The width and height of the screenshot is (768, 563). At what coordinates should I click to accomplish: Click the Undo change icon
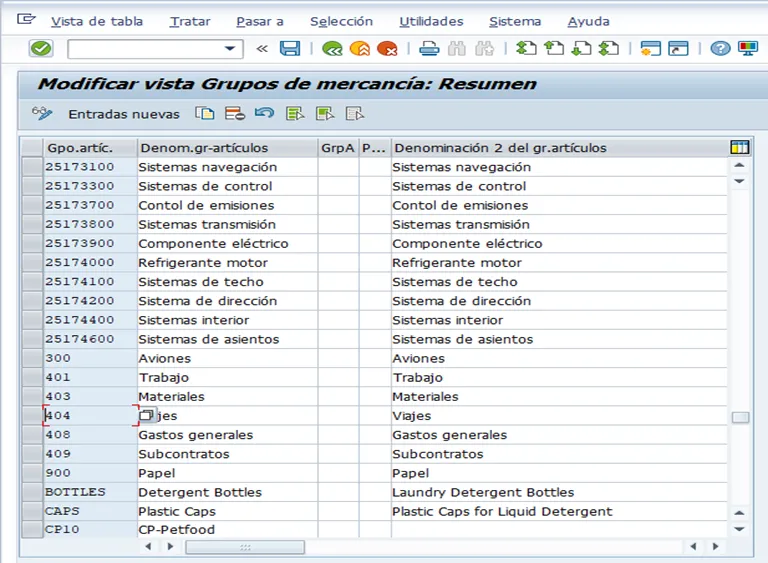[264, 114]
